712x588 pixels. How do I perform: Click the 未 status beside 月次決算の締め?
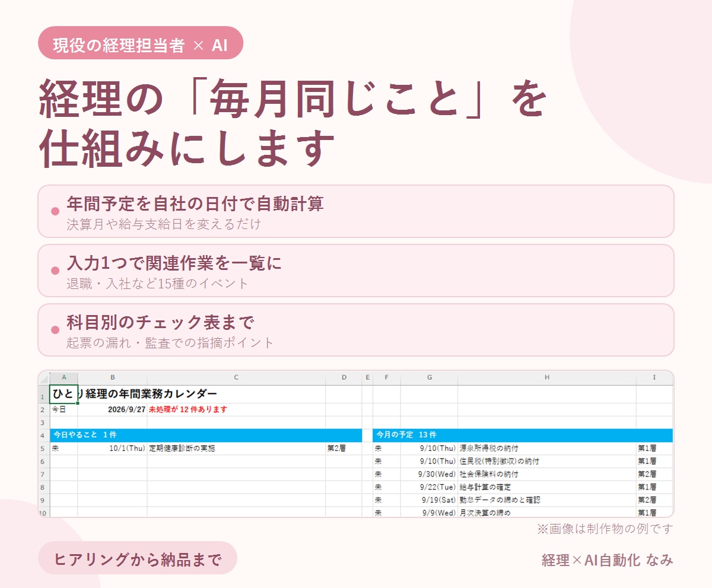[x=378, y=513]
